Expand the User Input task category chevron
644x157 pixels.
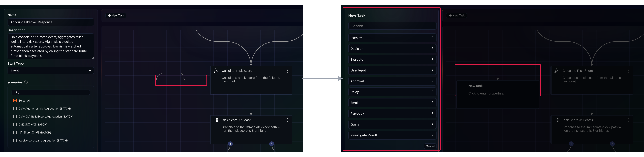(432, 70)
